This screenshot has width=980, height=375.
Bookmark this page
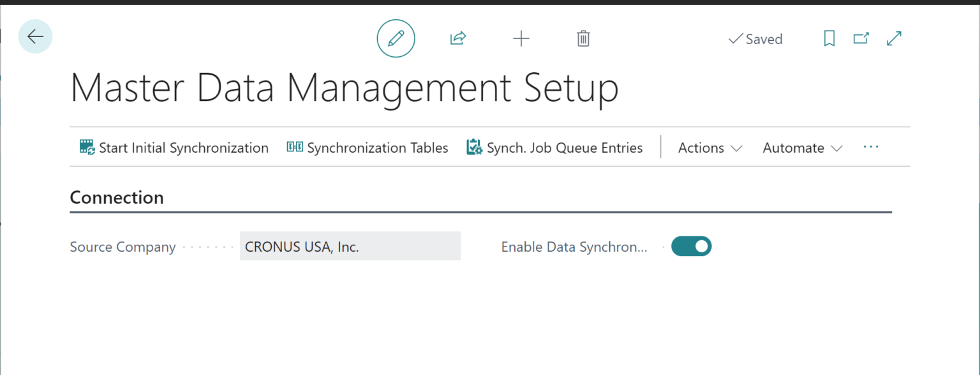(829, 38)
